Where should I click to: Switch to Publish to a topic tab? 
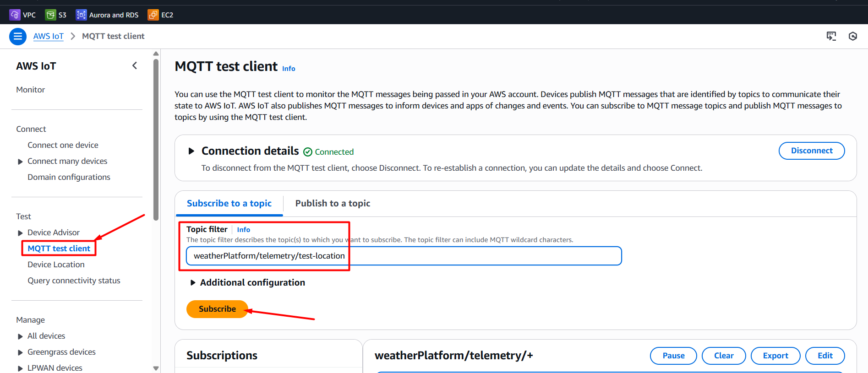click(333, 204)
